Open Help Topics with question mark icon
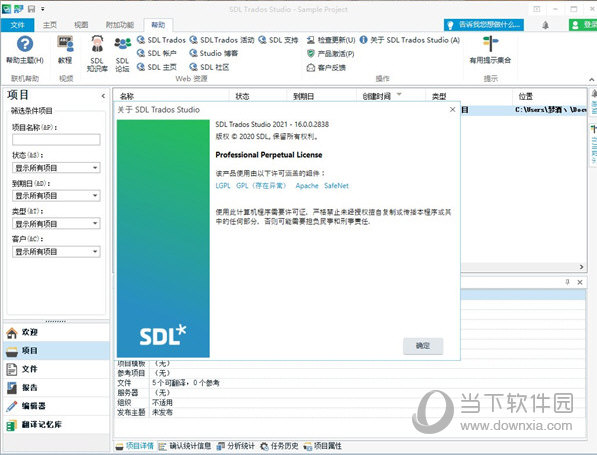The image size is (597, 455). coord(25,50)
